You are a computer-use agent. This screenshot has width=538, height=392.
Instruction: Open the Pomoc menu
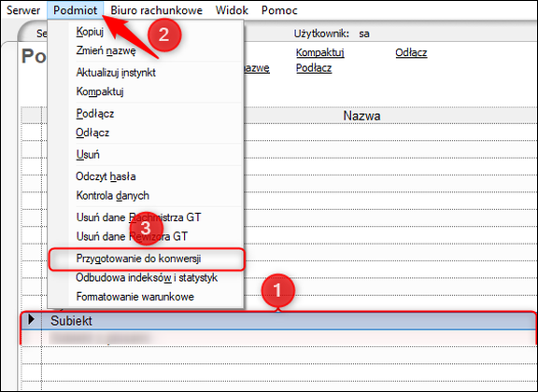[279, 10]
